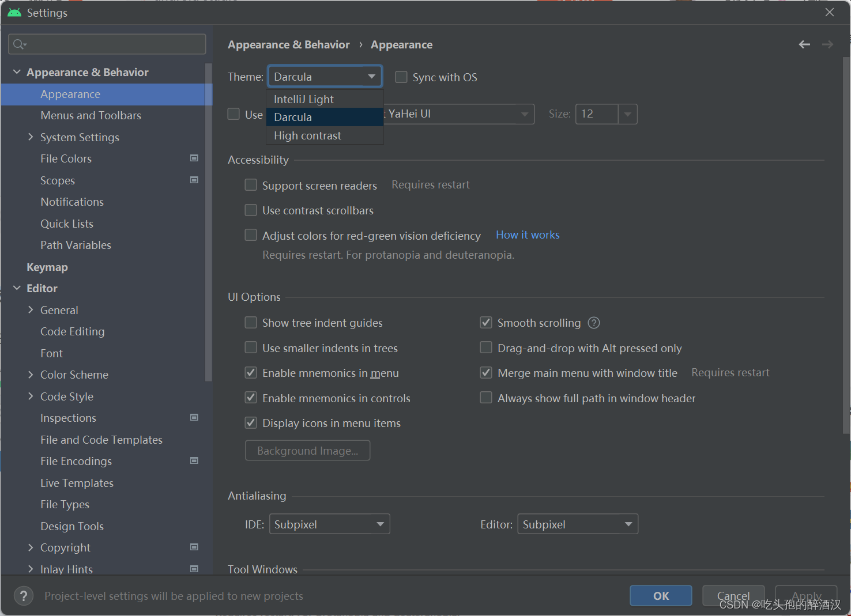Click the Background Image button
Image resolution: width=851 pixels, height=616 pixels.
[x=307, y=450]
